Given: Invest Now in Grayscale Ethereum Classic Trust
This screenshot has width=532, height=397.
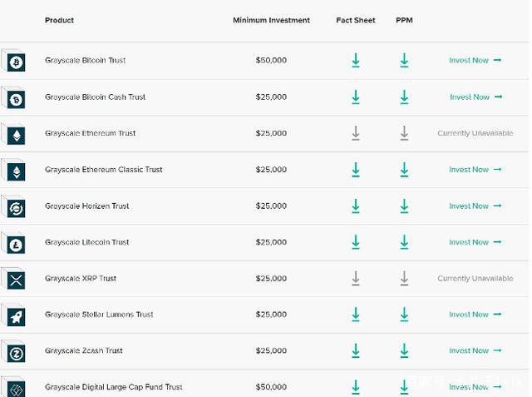Looking at the screenshot, I should (x=475, y=170).
